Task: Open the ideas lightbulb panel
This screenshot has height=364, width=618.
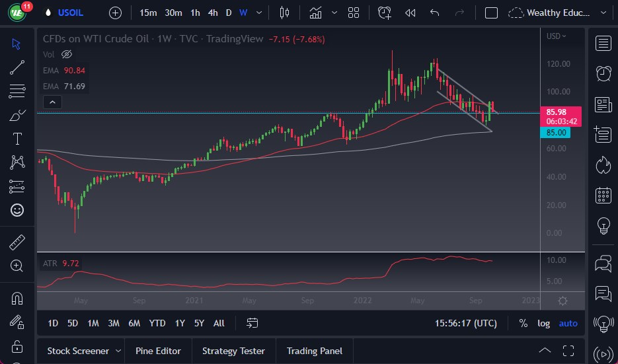Action: [603, 225]
